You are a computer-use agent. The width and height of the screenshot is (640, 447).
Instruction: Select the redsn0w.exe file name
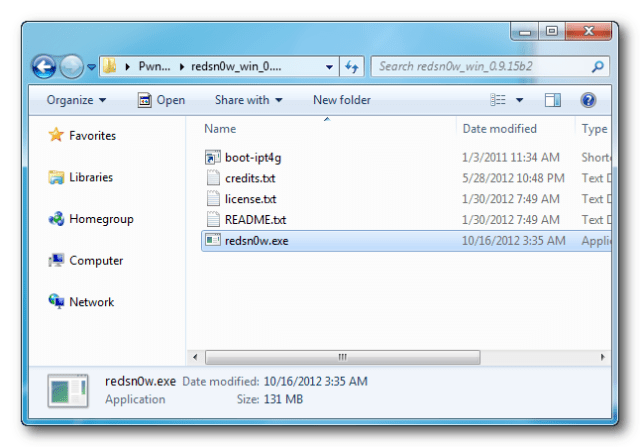coord(256,241)
